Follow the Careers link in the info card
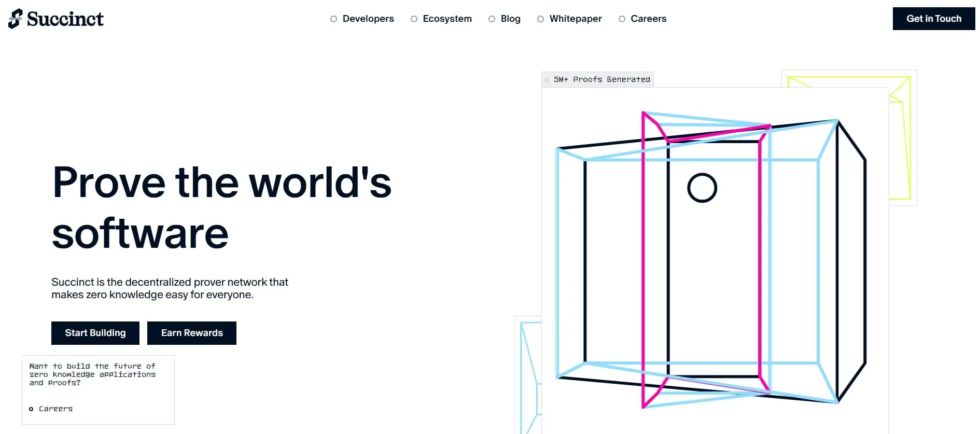 click(55, 409)
